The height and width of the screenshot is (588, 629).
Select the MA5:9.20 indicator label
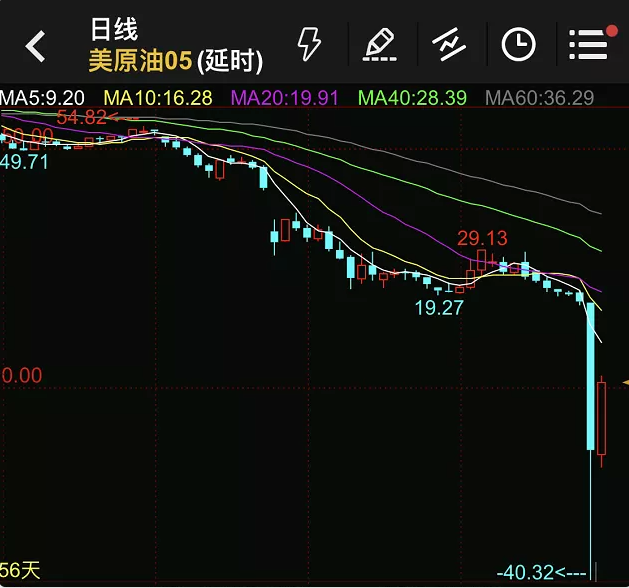[43, 98]
